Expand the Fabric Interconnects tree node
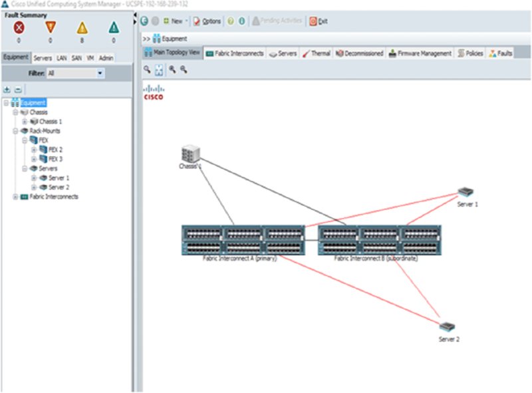Screen dimensions: 532x393 click(x=15, y=197)
